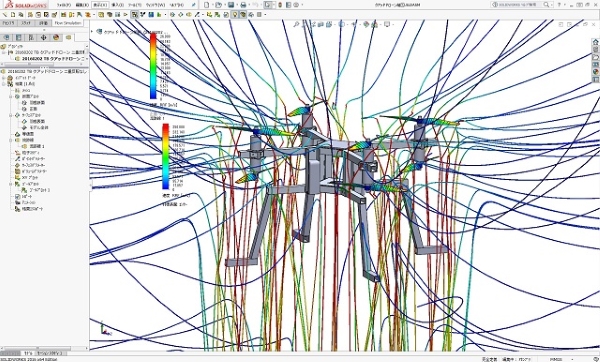
Task: Open the ConfigurationManager tab icon
Action: pos(31,37)
